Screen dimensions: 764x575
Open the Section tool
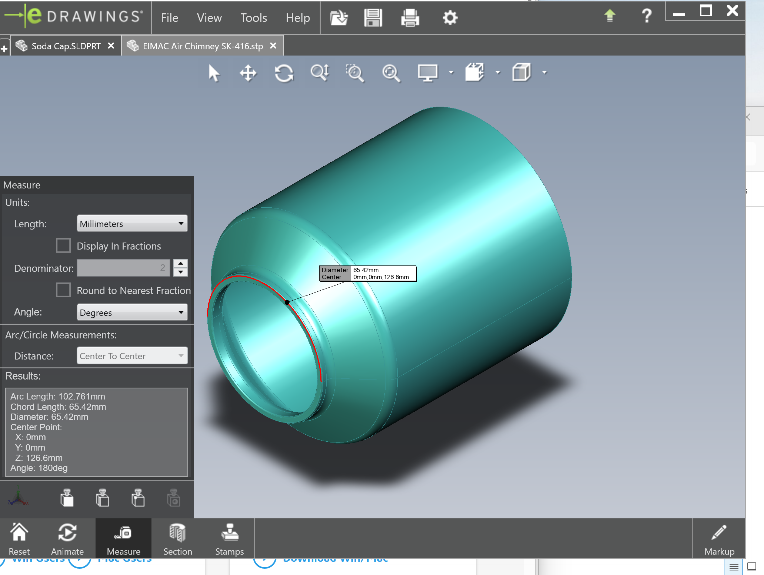(x=177, y=538)
